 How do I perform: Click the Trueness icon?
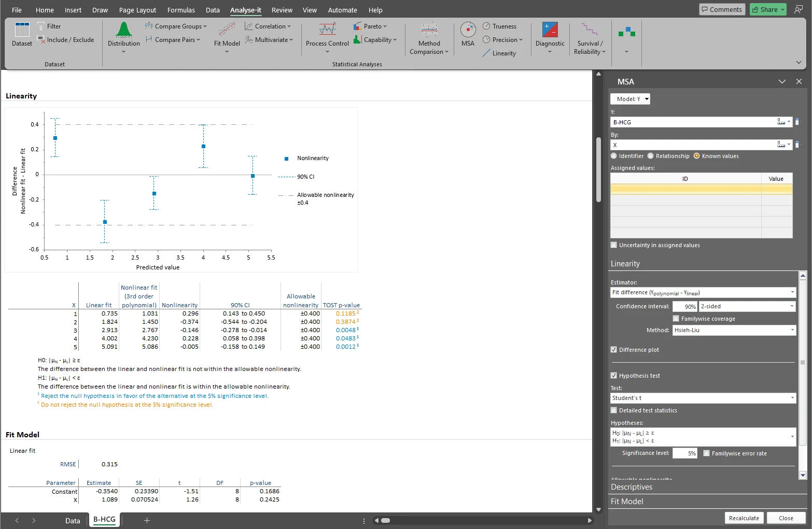tap(486, 26)
